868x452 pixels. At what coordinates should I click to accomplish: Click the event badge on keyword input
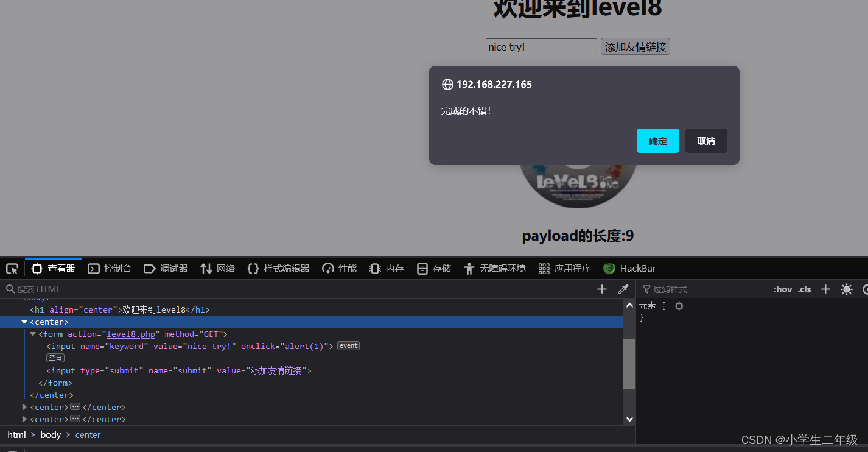pos(349,346)
